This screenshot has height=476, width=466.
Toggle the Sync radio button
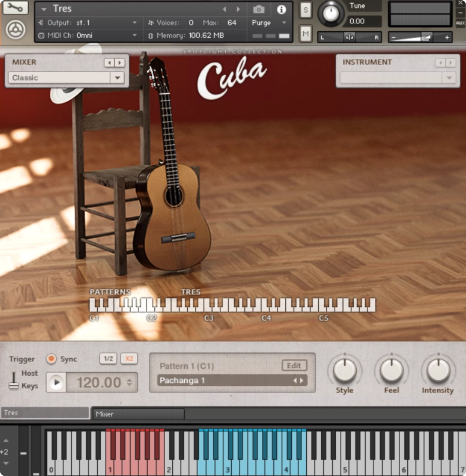point(51,359)
